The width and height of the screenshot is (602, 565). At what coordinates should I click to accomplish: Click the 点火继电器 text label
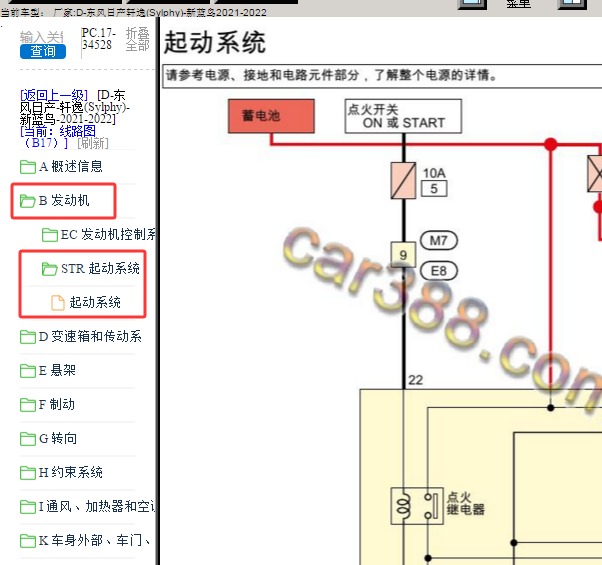click(x=465, y=503)
